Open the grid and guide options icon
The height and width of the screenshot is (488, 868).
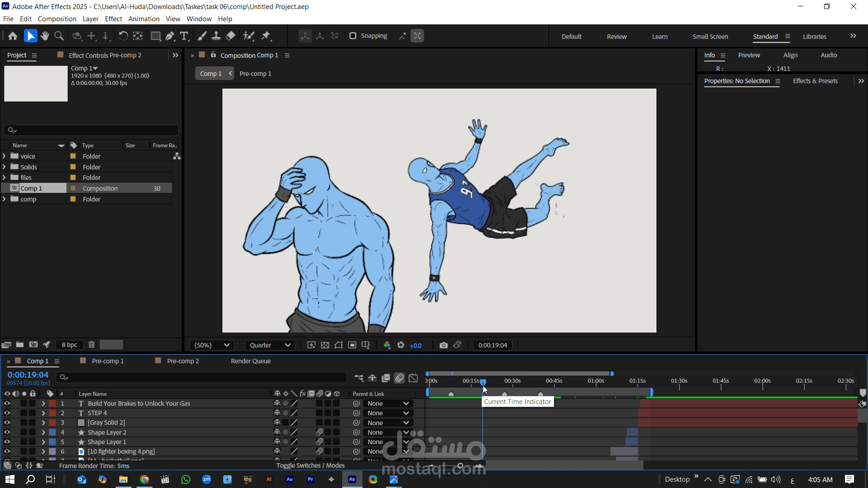point(365,345)
